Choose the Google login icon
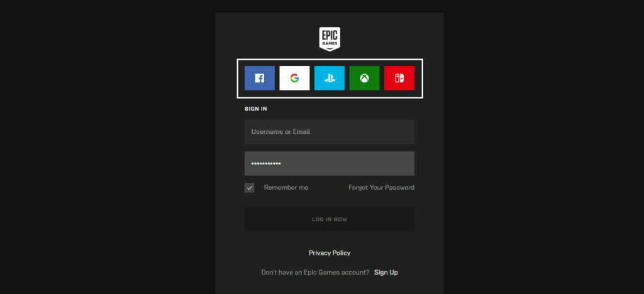644x294 pixels. (294, 79)
